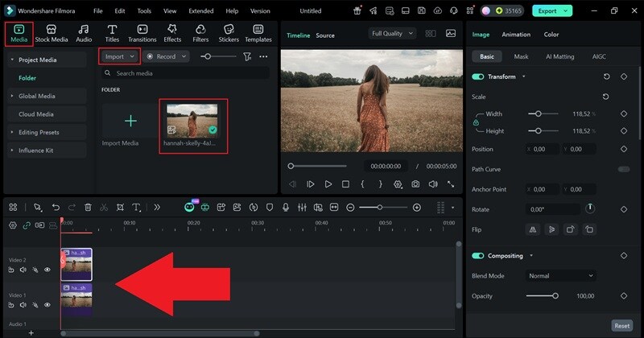Click the marker shield icon
The image size is (644, 338).
pos(270,208)
